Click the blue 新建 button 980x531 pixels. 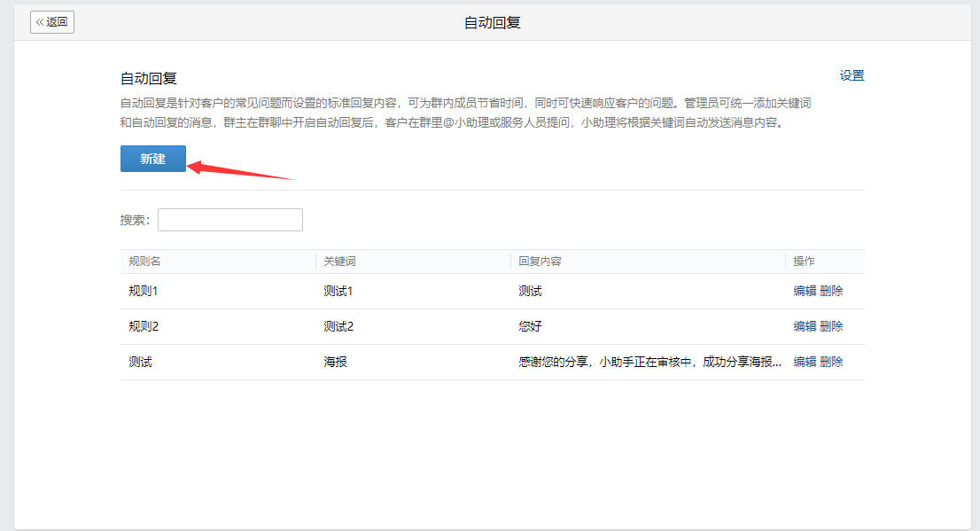point(153,159)
